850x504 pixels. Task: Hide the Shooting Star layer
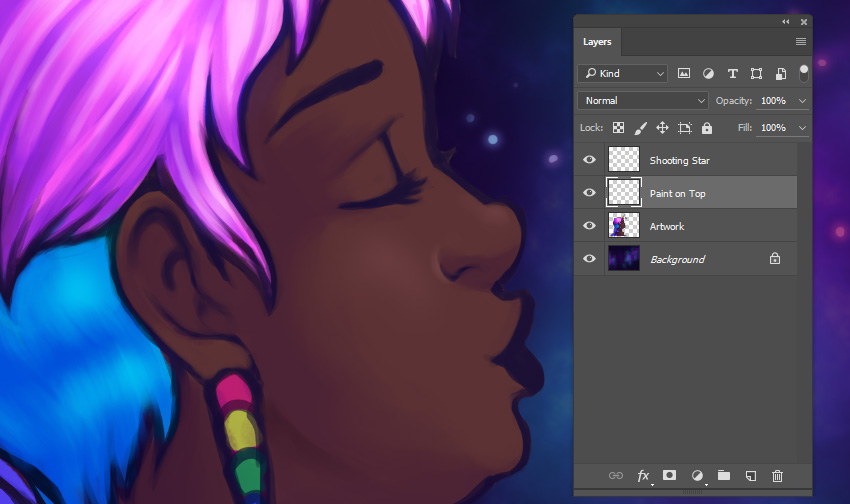pyautogui.click(x=589, y=159)
